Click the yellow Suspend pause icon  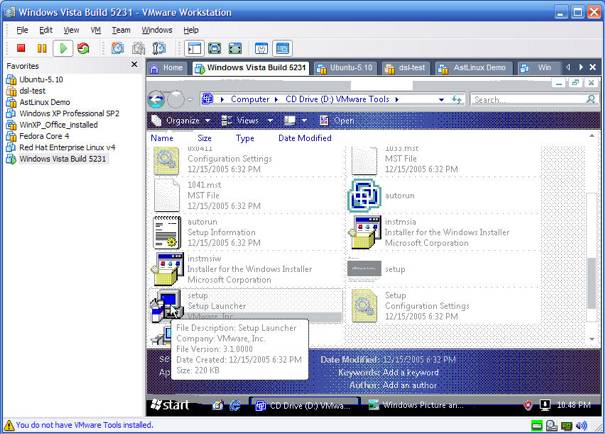42,48
